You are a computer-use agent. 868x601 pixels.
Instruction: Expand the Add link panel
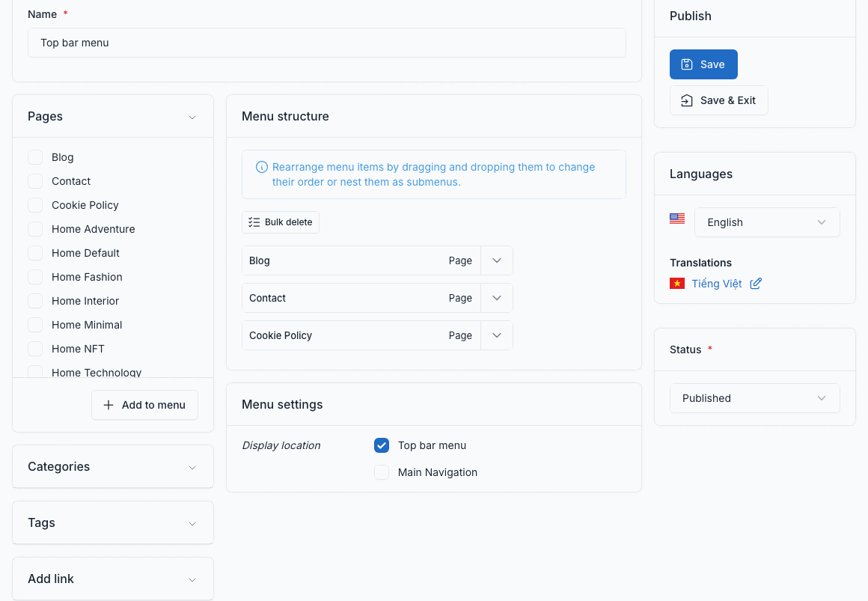[192, 579]
